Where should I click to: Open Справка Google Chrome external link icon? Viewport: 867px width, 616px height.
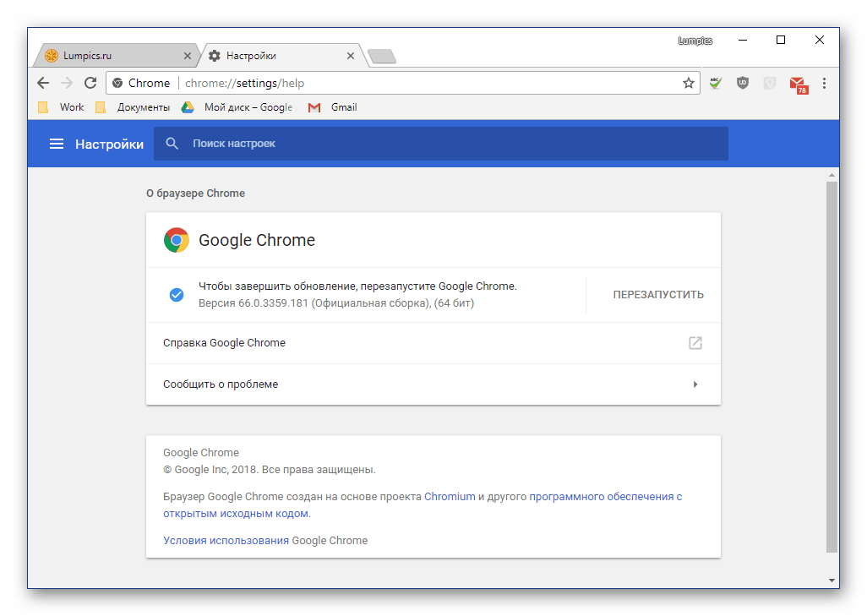tap(695, 343)
